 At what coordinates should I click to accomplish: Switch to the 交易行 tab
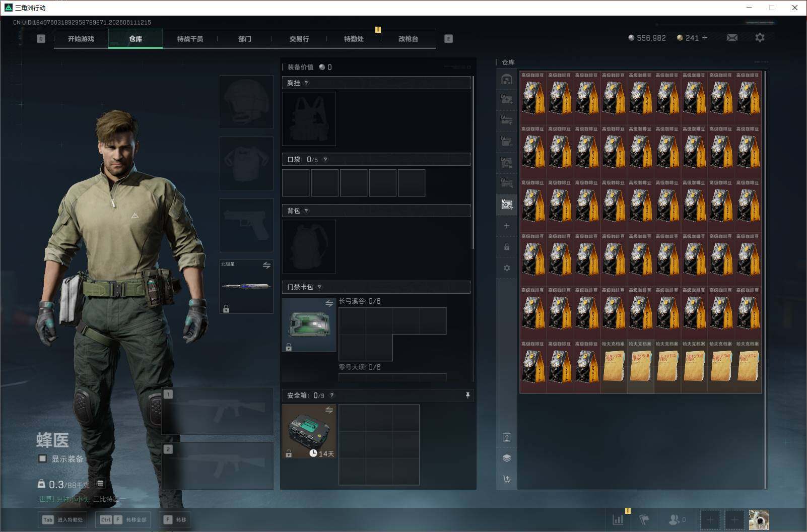pos(299,39)
